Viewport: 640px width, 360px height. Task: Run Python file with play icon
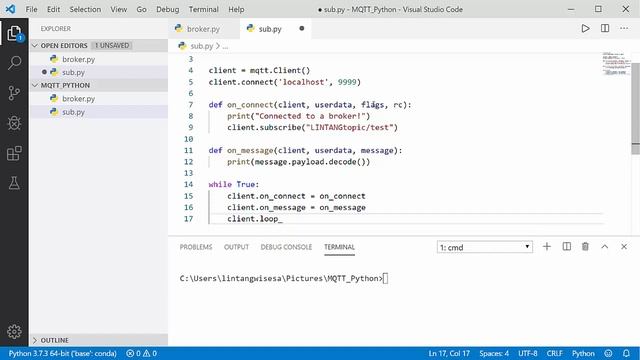[585, 28]
